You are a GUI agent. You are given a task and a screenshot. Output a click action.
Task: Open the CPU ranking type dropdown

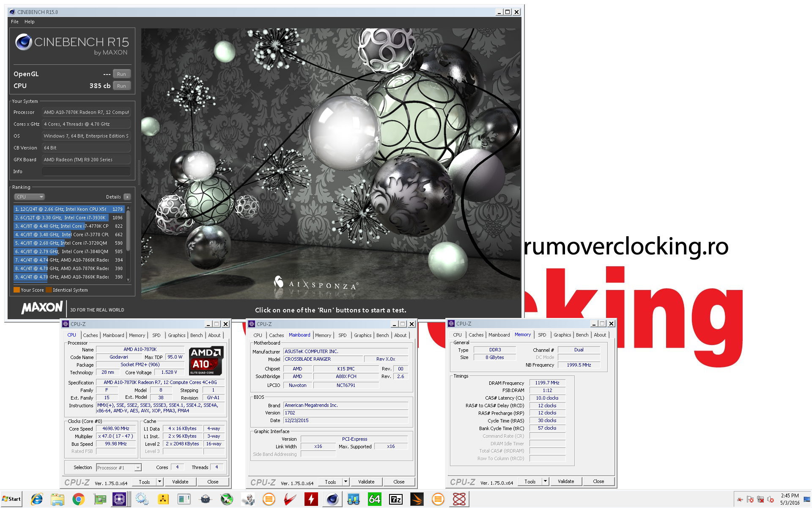click(30, 197)
